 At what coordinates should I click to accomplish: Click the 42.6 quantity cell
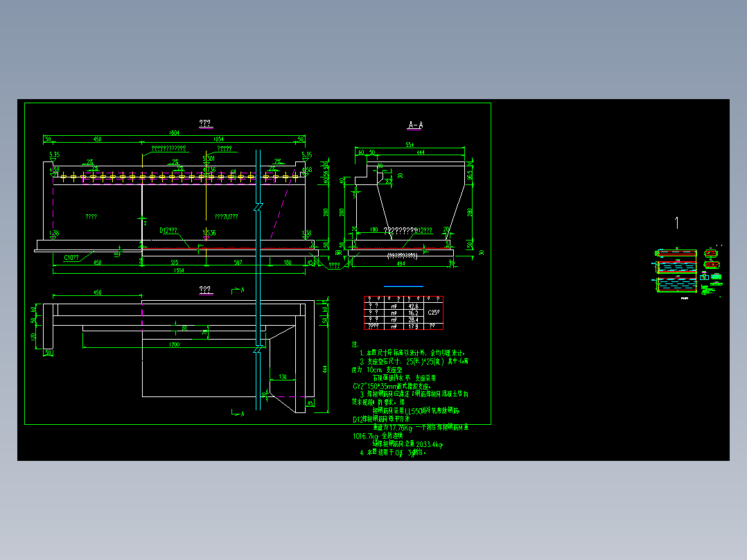point(413,306)
